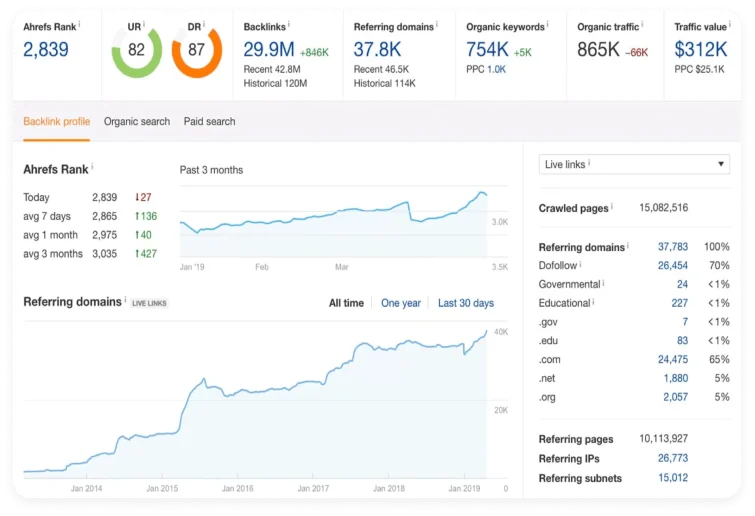Click the green UR 82 donut gauge

[136, 50]
